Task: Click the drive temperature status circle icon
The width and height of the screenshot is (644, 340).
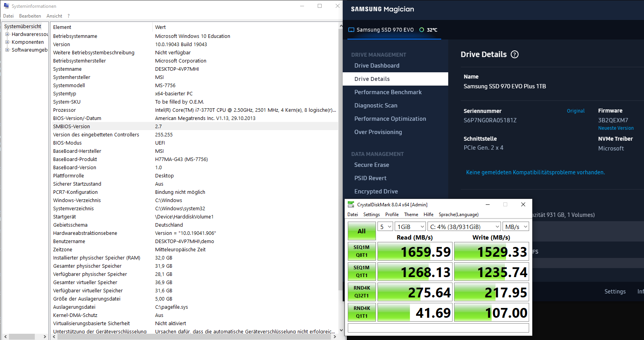Action: (x=422, y=30)
